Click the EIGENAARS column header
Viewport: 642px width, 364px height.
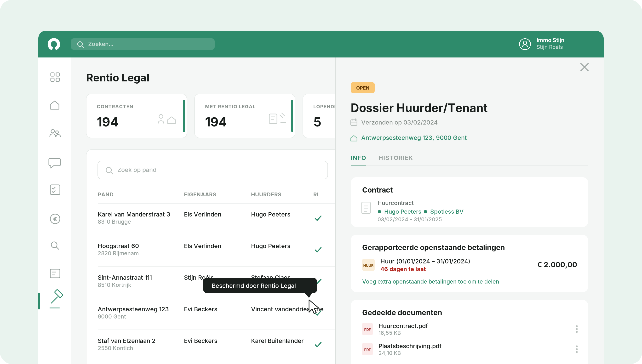(200, 194)
